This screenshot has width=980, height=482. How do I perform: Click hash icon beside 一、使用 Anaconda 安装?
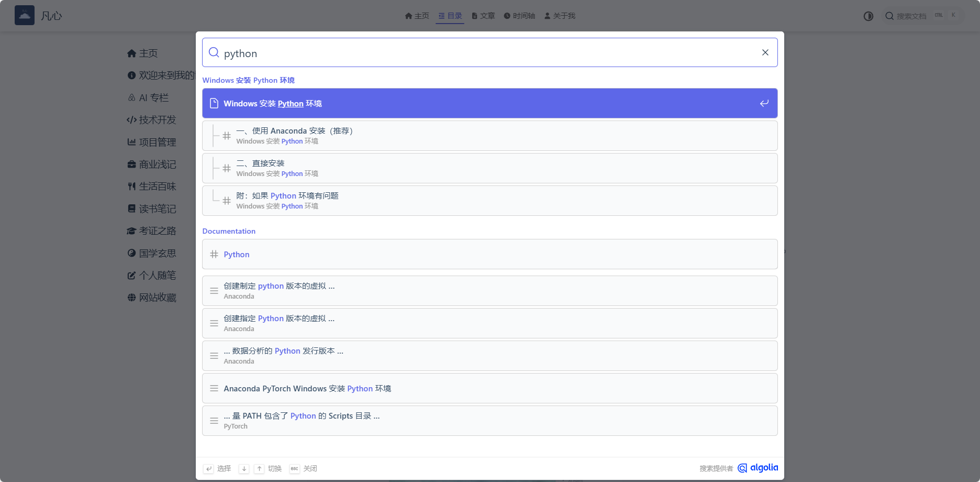click(x=227, y=136)
